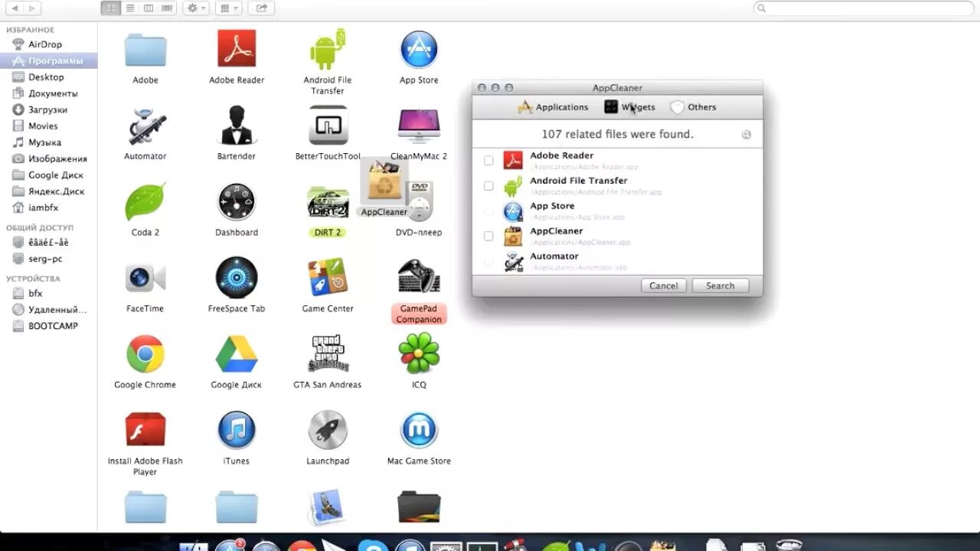
Task: Tick the AppCleaner entry checkbox
Action: point(488,236)
